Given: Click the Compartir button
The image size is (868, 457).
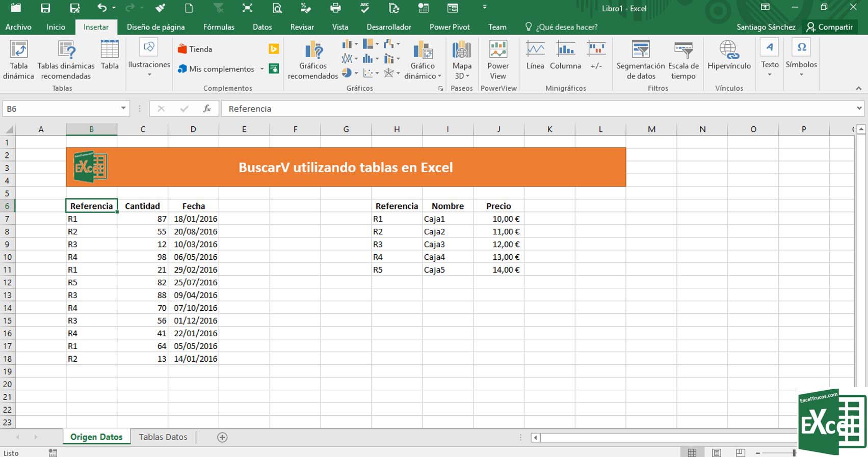Looking at the screenshot, I should point(829,27).
